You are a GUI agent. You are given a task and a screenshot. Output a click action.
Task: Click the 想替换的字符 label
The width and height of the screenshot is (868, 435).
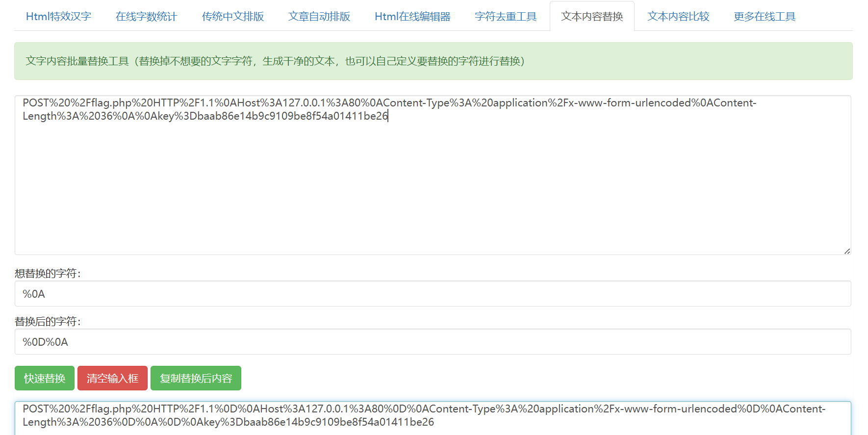click(x=48, y=274)
